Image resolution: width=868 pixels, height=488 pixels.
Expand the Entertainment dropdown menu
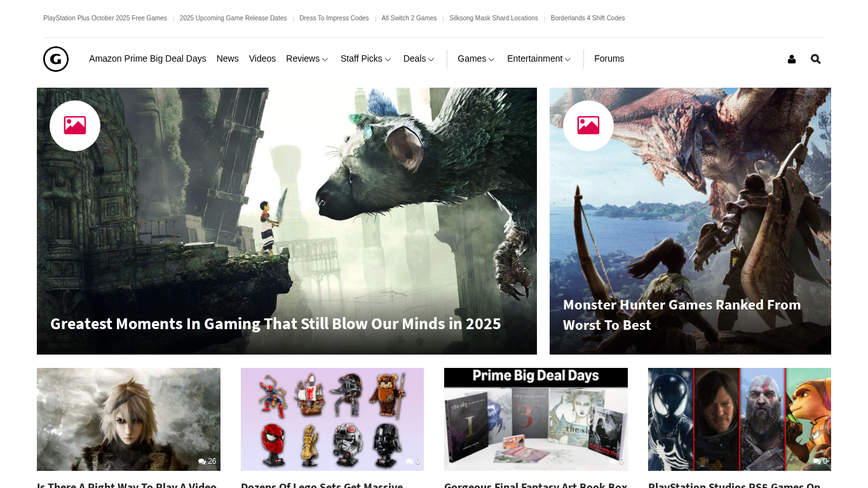pyautogui.click(x=539, y=58)
